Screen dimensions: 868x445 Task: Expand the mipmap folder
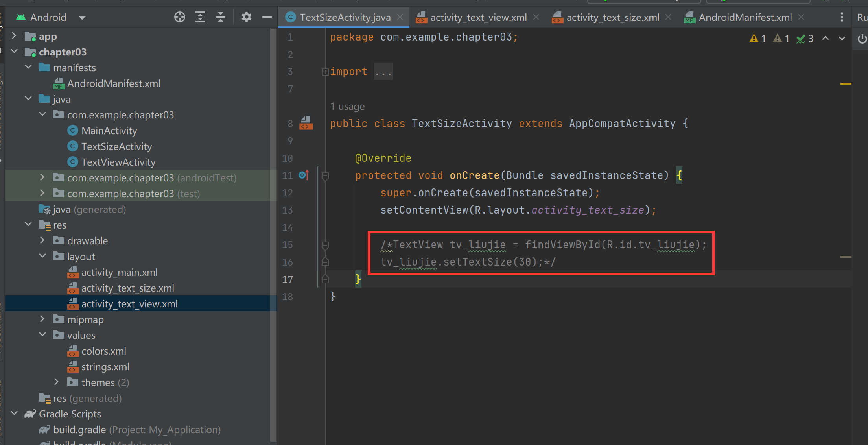click(42, 319)
